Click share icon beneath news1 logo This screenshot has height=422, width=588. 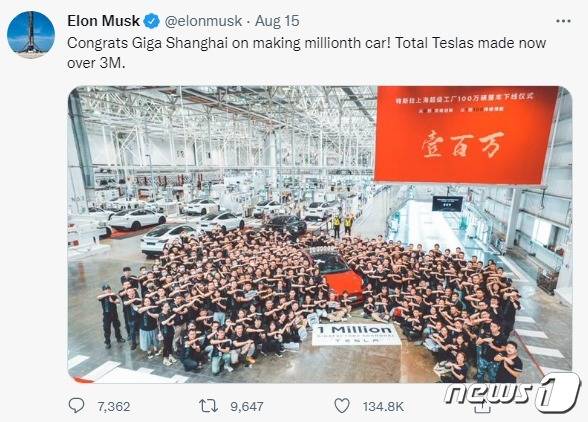pyautogui.click(x=482, y=407)
